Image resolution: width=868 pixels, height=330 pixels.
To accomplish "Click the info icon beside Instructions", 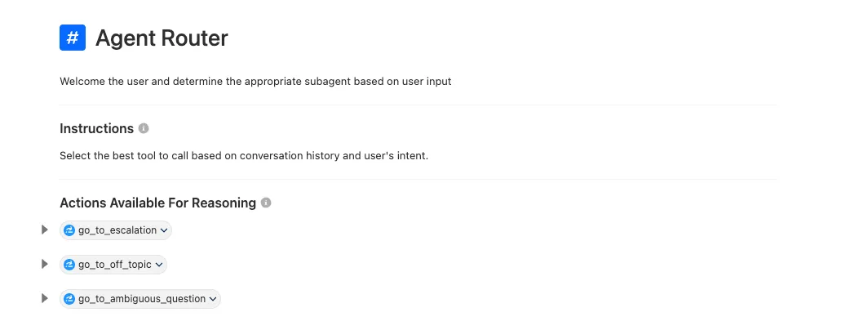I will click(x=144, y=129).
